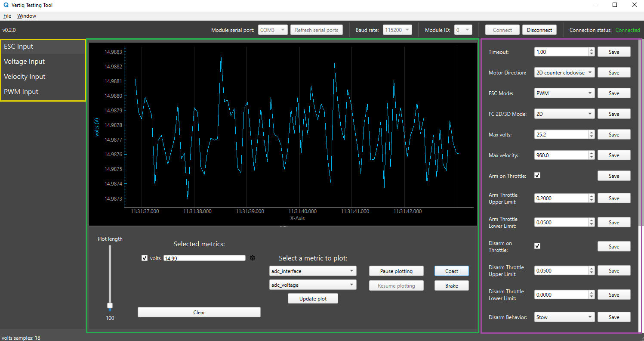Open the Window menu
This screenshot has height=341, width=644.
(27, 16)
